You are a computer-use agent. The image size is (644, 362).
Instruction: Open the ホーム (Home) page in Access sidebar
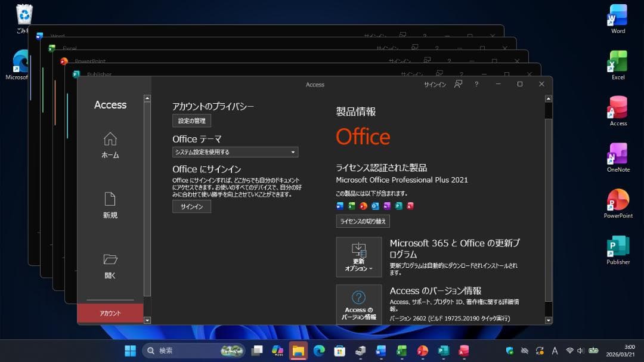click(110, 145)
